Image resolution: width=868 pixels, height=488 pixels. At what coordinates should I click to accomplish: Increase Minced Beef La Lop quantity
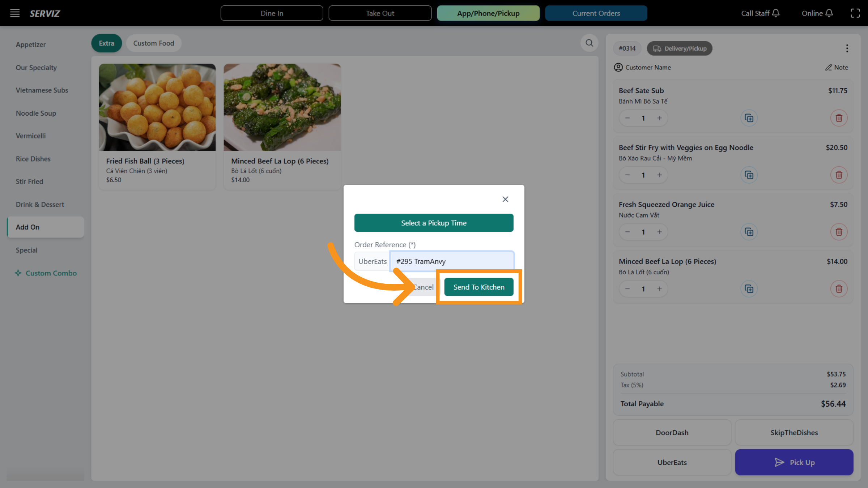[x=660, y=288]
